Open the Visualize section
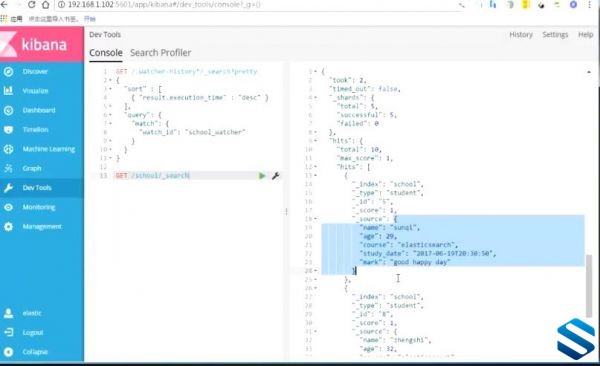The image size is (600, 366). point(35,91)
